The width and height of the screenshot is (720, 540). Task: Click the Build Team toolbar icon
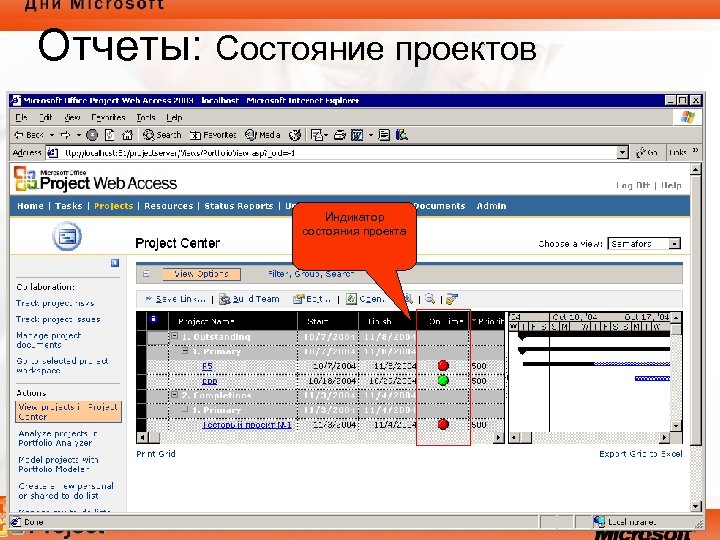click(x=225, y=299)
